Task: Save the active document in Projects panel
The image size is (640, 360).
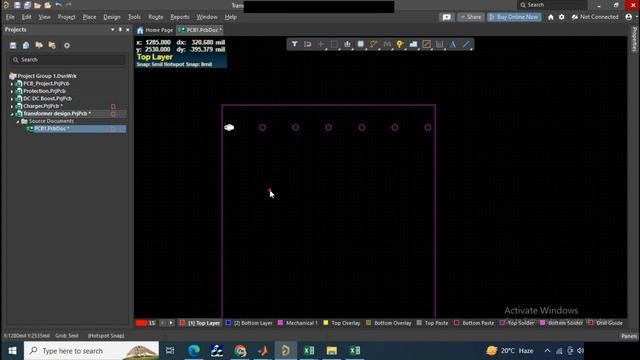Action: (x=13, y=45)
